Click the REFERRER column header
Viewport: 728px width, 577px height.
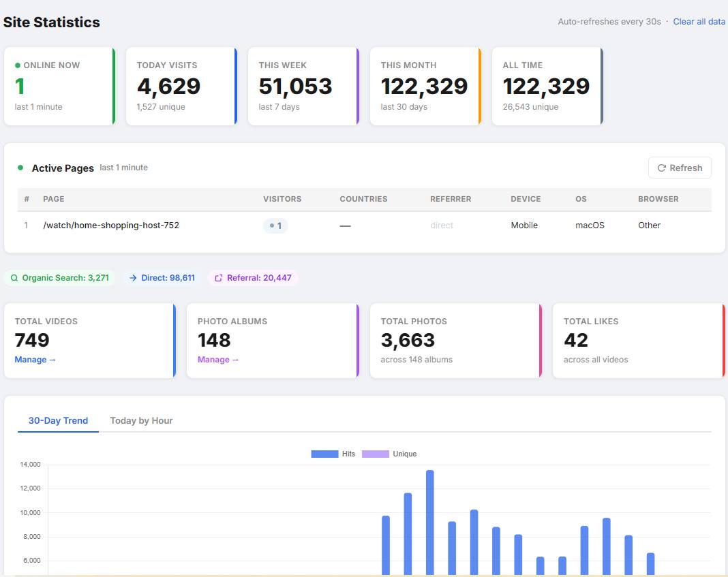451,199
